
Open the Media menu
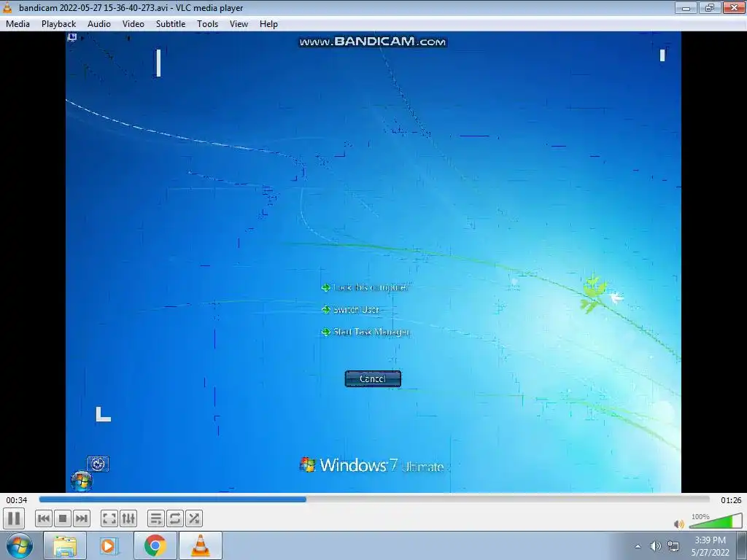coord(18,24)
